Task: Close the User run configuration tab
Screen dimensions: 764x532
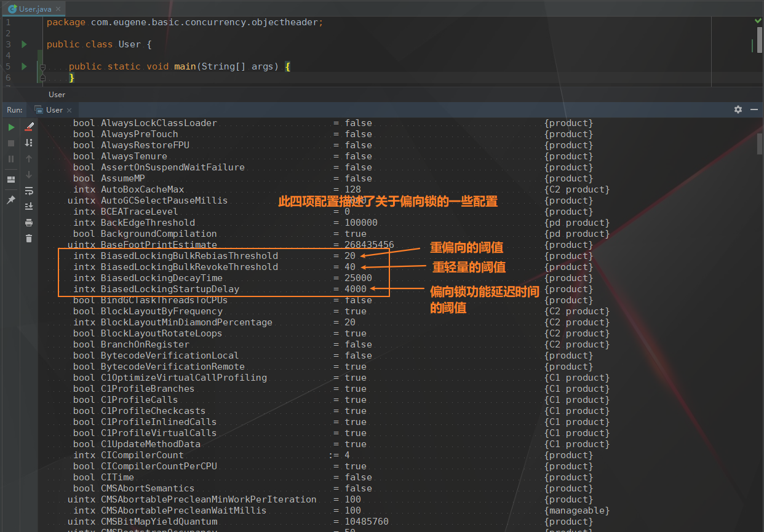Action: tap(70, 110)
